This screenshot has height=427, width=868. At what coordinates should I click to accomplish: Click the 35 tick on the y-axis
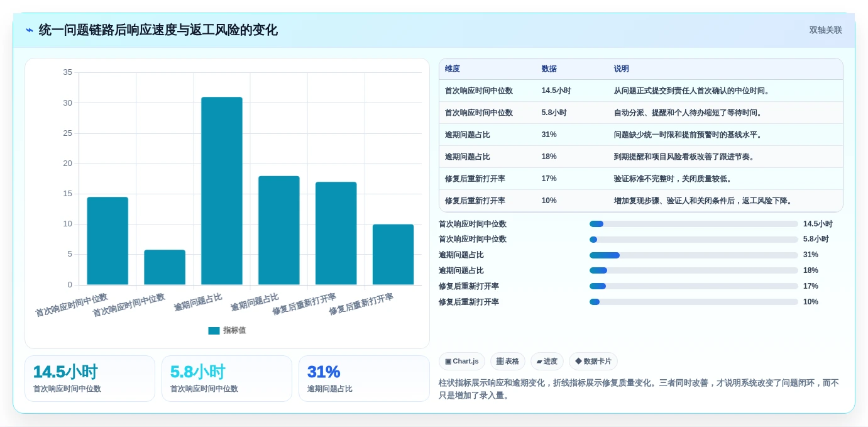pyautogui.click(x=67, y=72)
